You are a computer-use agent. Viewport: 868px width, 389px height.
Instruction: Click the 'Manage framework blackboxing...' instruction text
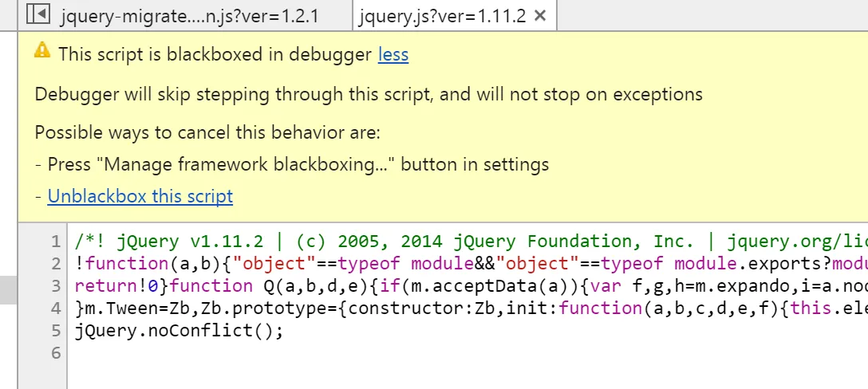[298, 164]
